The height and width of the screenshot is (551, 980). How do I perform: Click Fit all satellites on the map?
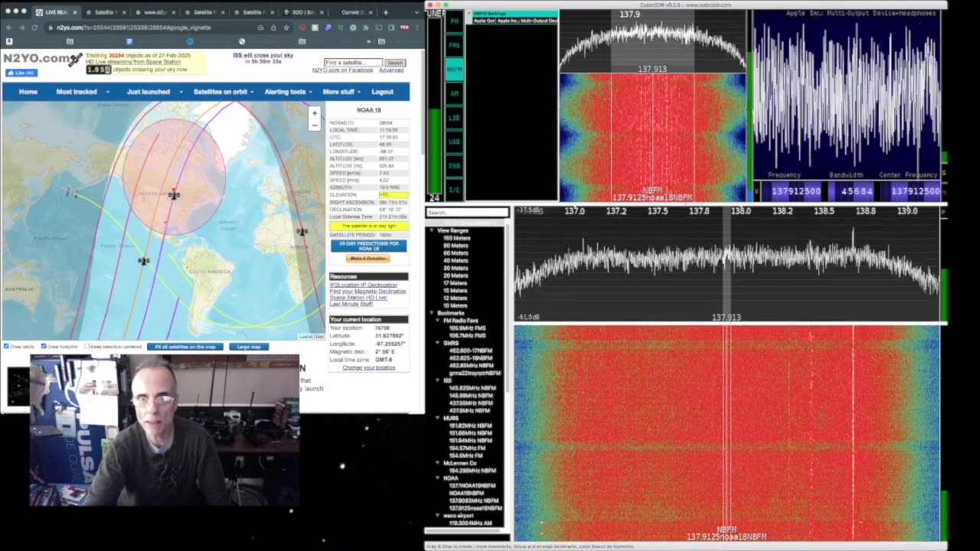click(x=185, y=347)
